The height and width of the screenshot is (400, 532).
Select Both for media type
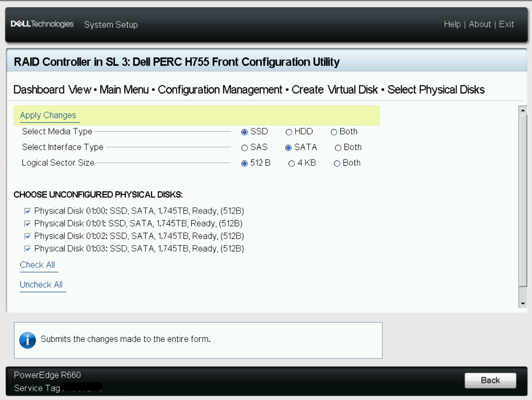click(x=334, y=132)
